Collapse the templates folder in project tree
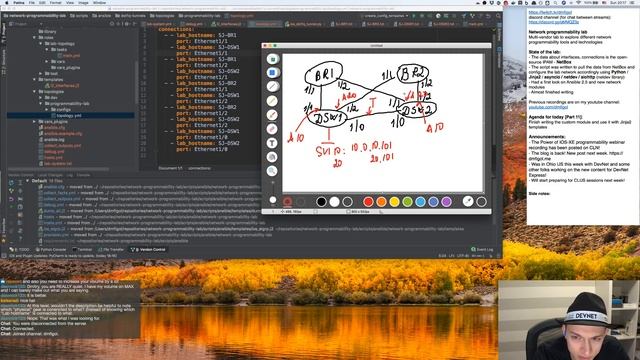 (35, 80)
